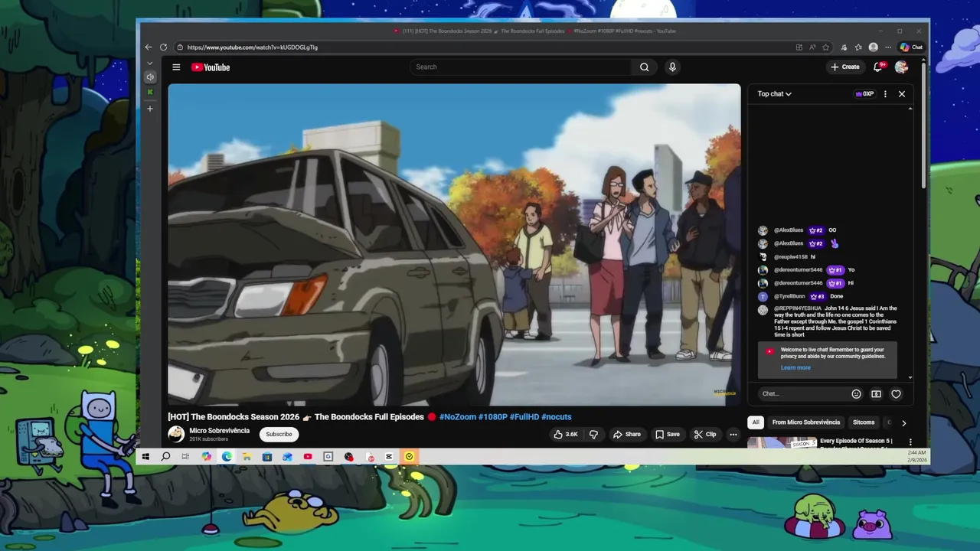The image size is (980, 551).
Task: Close the live chat panel
Action: tap(902, 94)
